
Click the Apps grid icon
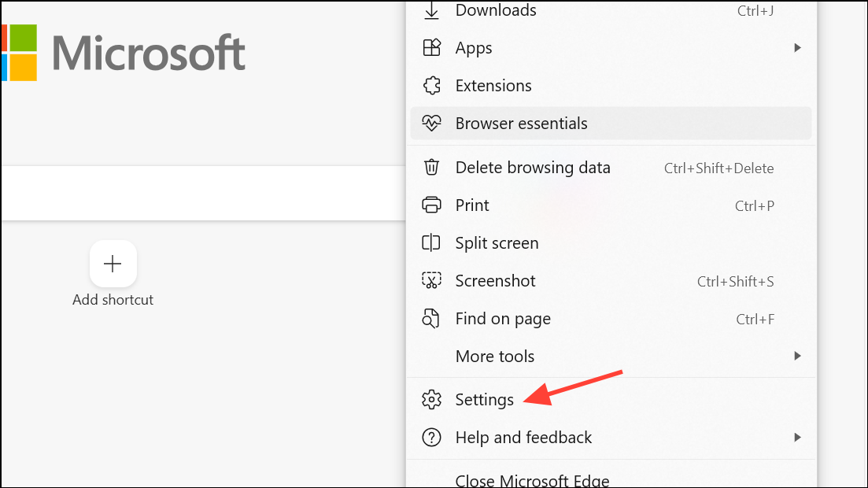pyautogui.click(x=431, y=48)
